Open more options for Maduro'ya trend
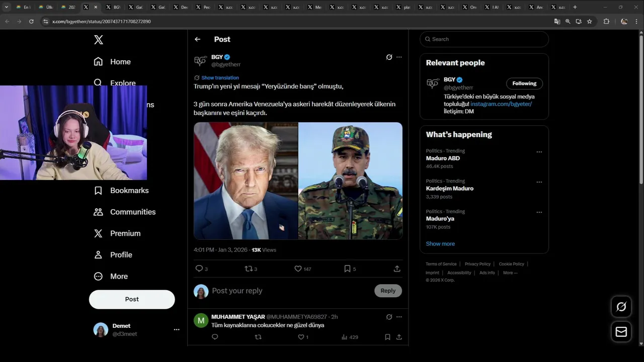The width and height of the screenshot is (644, 362). [539, 212]
